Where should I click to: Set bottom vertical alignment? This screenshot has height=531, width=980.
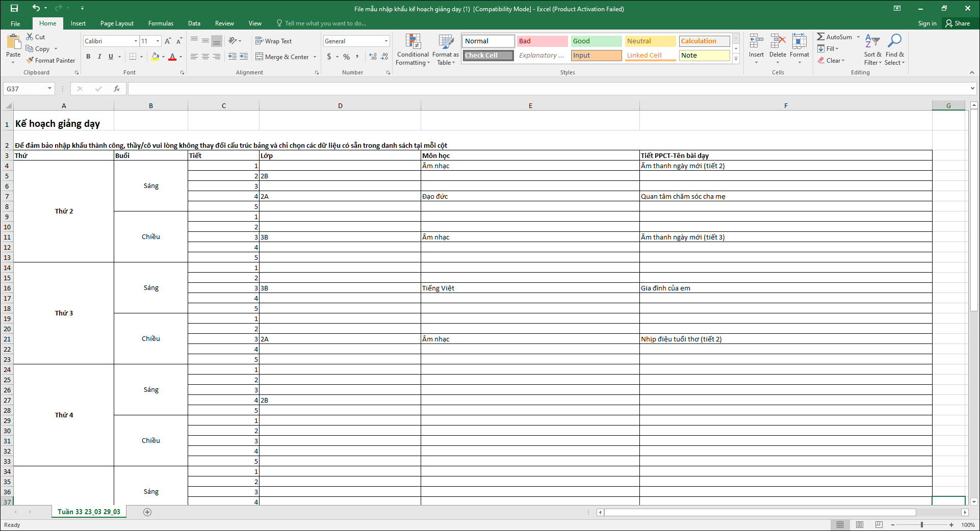point(217,40)
